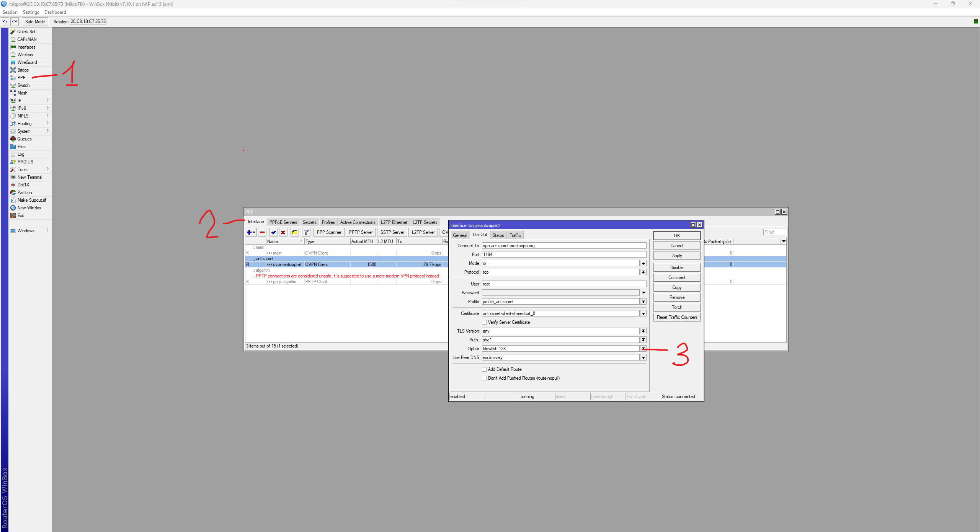Launch New Terminal

30,177
